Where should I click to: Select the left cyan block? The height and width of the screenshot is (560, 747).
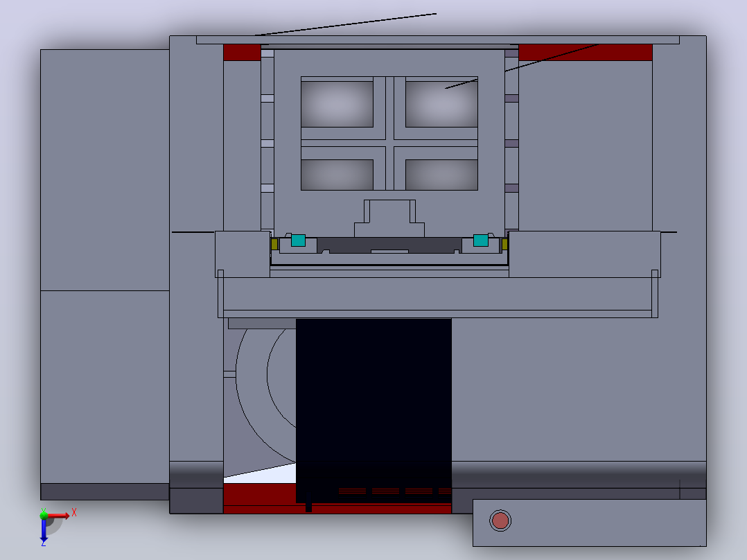[x=298, y=240]
